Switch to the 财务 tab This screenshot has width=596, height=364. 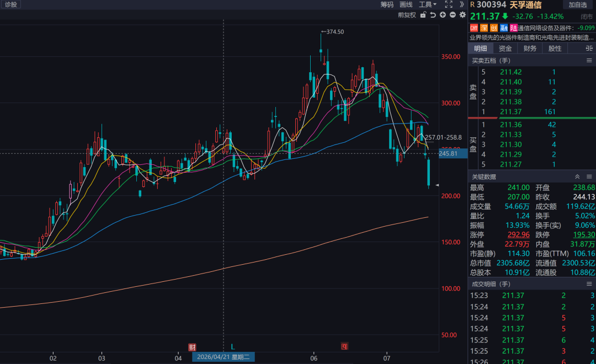(530, 48)
